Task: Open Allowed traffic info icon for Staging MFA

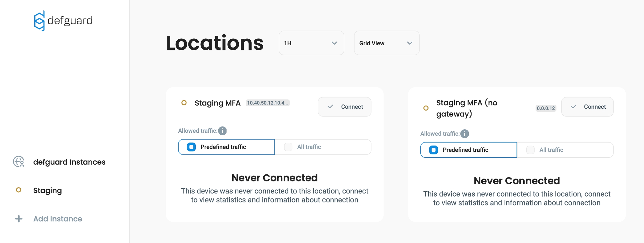Action: pos(222,131)
